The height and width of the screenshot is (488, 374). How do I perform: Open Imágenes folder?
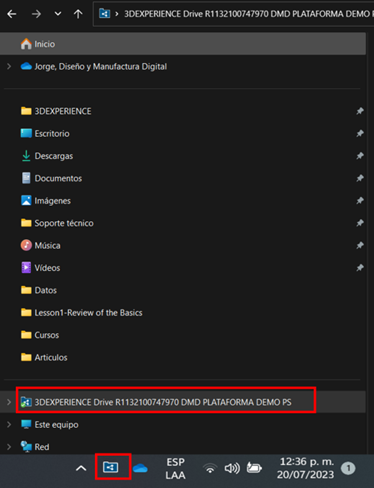point(53,201)
